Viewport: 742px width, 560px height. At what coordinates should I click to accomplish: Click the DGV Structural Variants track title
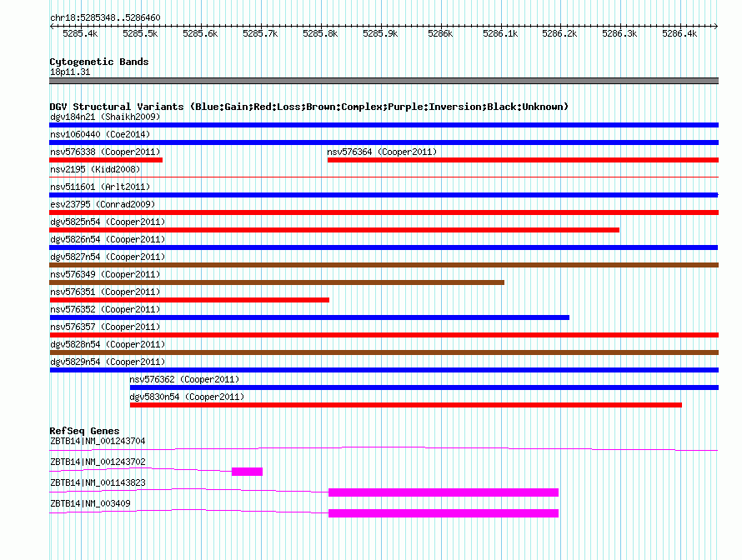pyautogui.click(x=308, y=107)
